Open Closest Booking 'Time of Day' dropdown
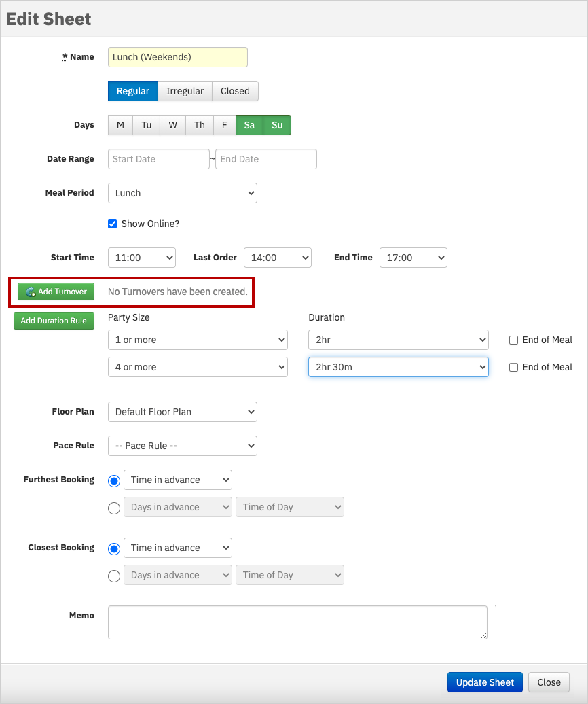This screenshot has width=588, height=704. (x=290, y=575)
